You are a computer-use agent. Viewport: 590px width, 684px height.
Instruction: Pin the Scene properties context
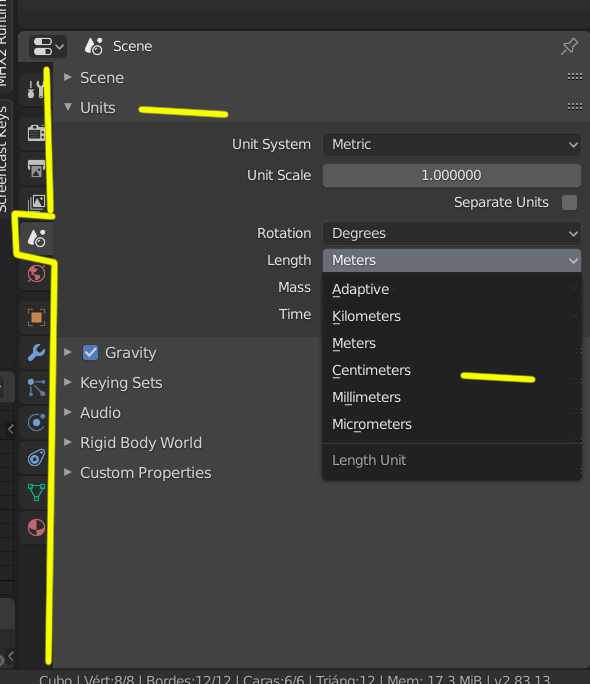click(x=569, y=46)
